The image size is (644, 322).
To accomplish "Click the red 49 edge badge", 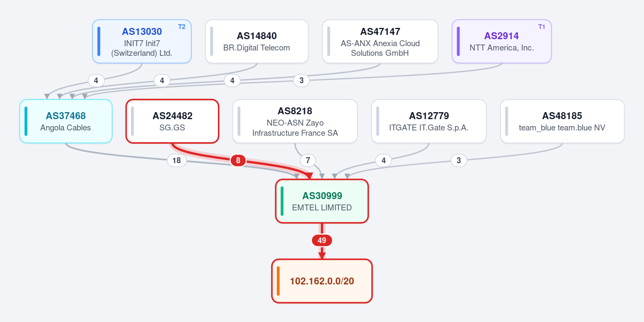I will click(322, 240).
